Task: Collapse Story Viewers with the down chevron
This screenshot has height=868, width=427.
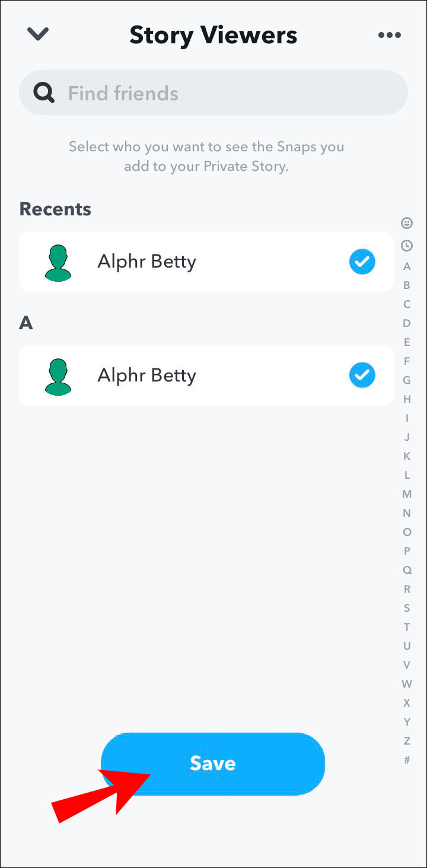Action: [x=38, y=34]
